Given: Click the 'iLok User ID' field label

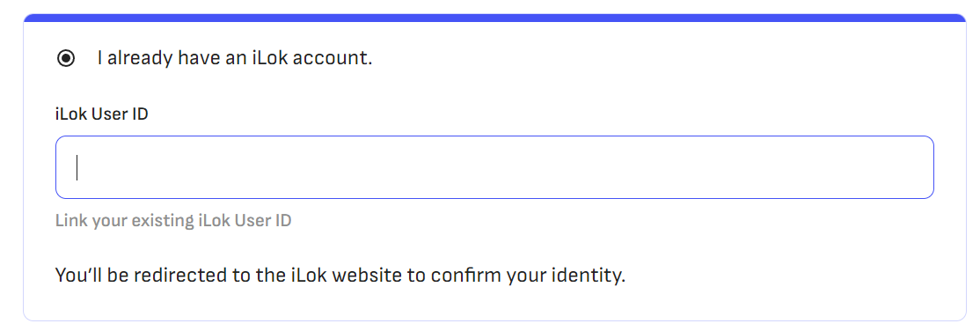Looking at the screenshot, I should click(x=102, y=114).
